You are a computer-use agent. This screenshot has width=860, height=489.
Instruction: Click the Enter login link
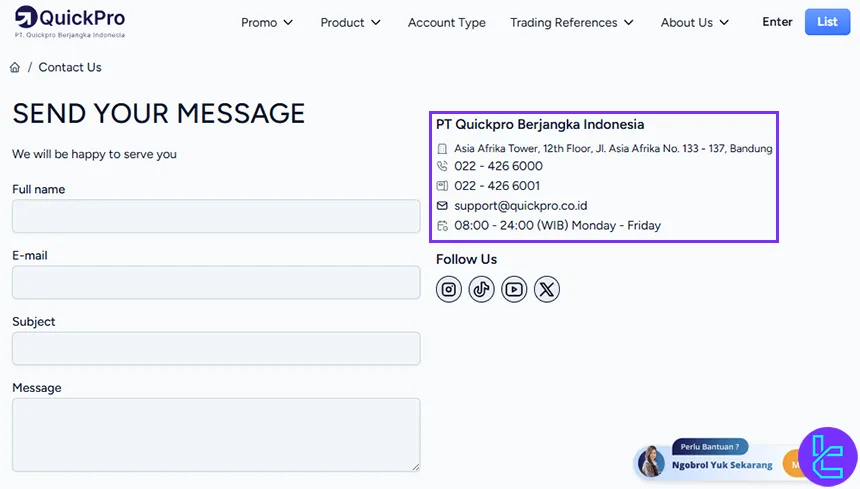[777, 22]
